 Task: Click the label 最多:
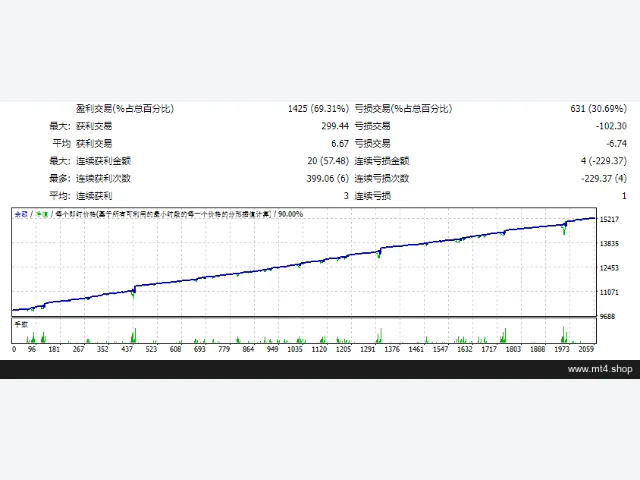point(60,178)
